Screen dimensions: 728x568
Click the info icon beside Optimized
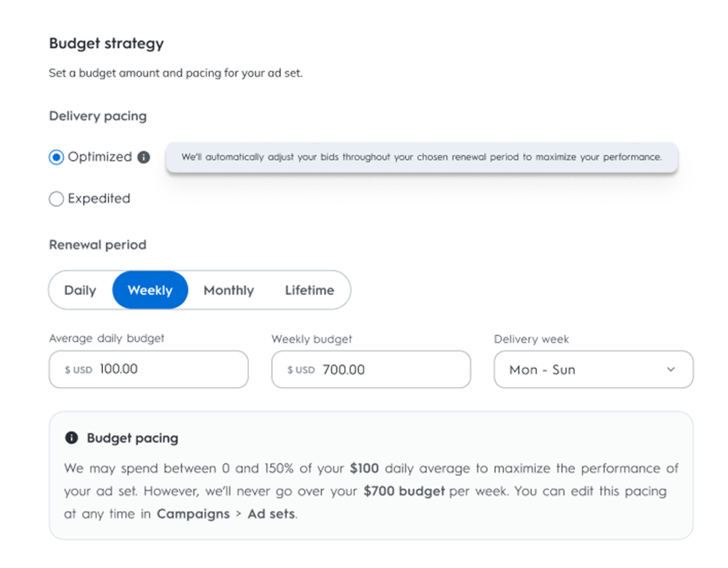[x=144, y=157]
